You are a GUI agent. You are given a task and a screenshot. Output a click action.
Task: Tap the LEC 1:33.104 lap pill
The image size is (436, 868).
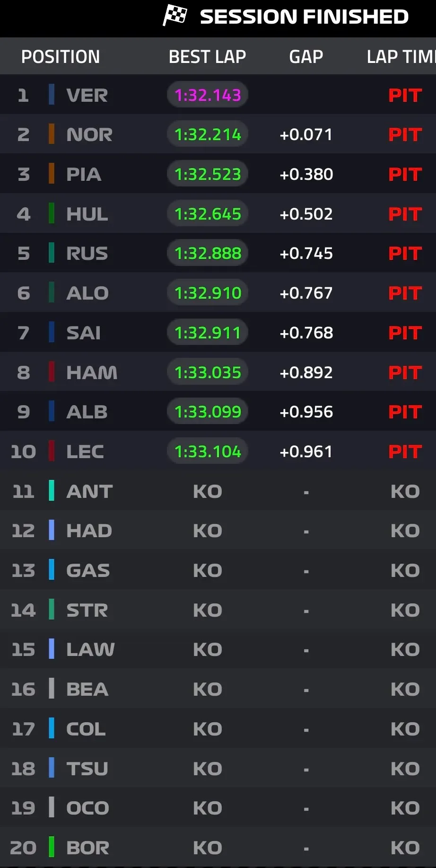pos(208,452)
